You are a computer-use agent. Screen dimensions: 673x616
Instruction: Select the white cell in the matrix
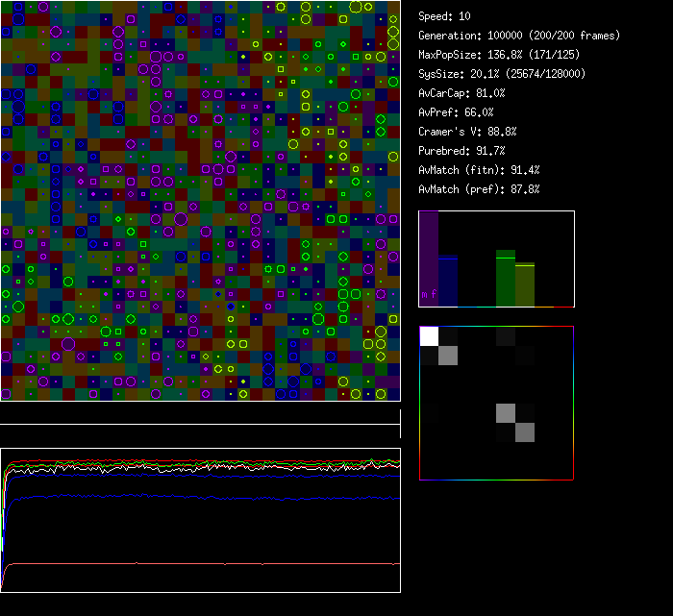429,336
